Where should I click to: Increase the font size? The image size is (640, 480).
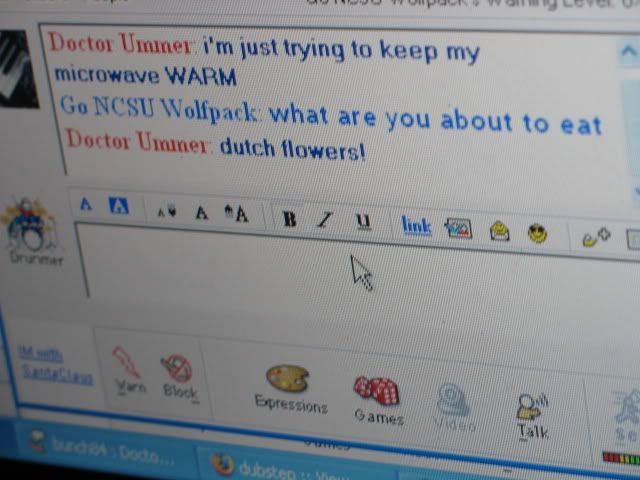(238, 214)
